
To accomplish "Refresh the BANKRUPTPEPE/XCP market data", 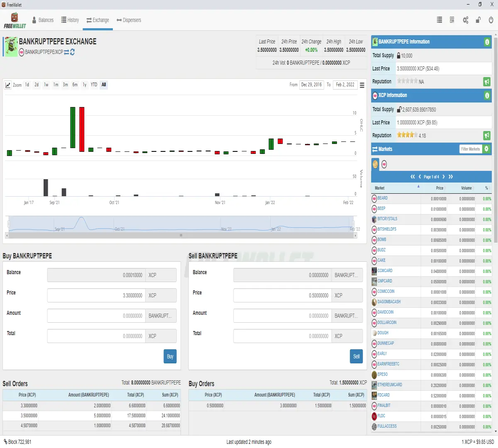I will coord(73,52).
